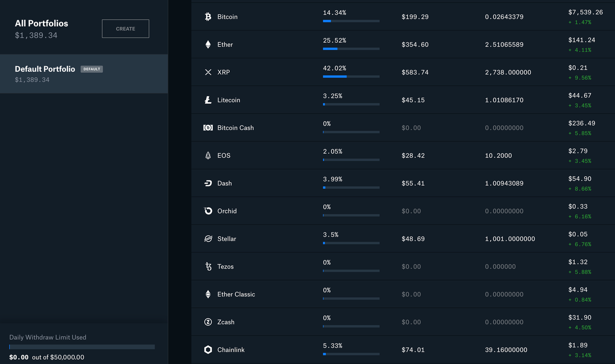This screenshot has width=615, height=364.
Task: Click the XRP logo icon
Action: pos(208,72)
